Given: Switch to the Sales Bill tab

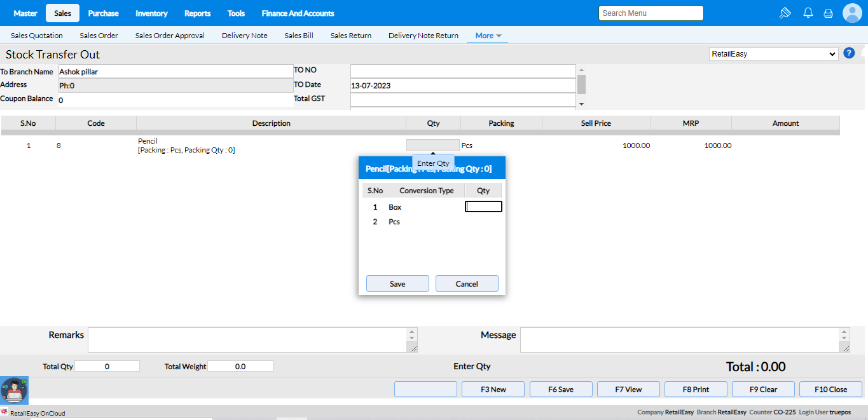Looking at the screenshot, I should tap(299, 36).
